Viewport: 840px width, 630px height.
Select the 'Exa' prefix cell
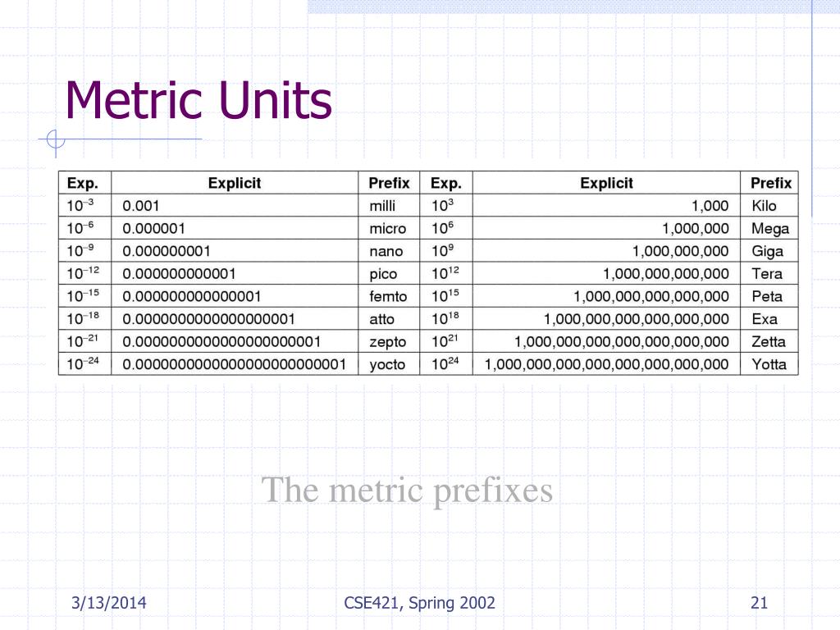[769, 318]
